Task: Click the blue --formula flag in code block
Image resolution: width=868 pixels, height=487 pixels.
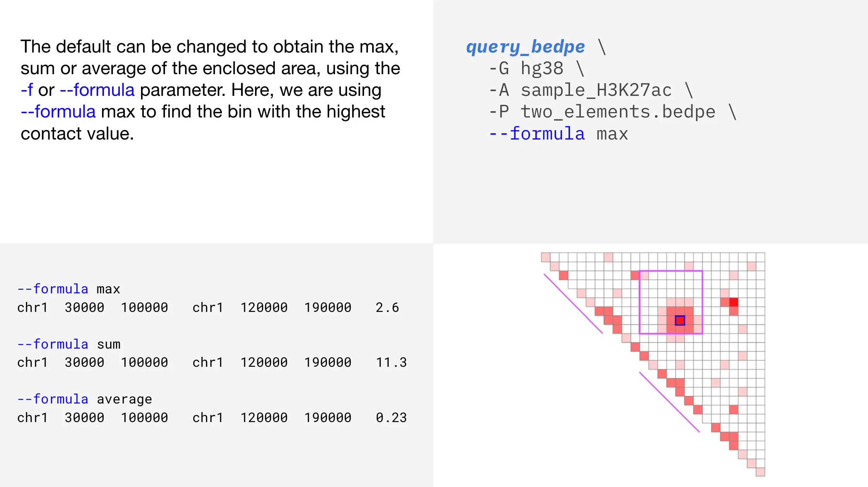Action: pyautogui.click(x=537, y=134)
